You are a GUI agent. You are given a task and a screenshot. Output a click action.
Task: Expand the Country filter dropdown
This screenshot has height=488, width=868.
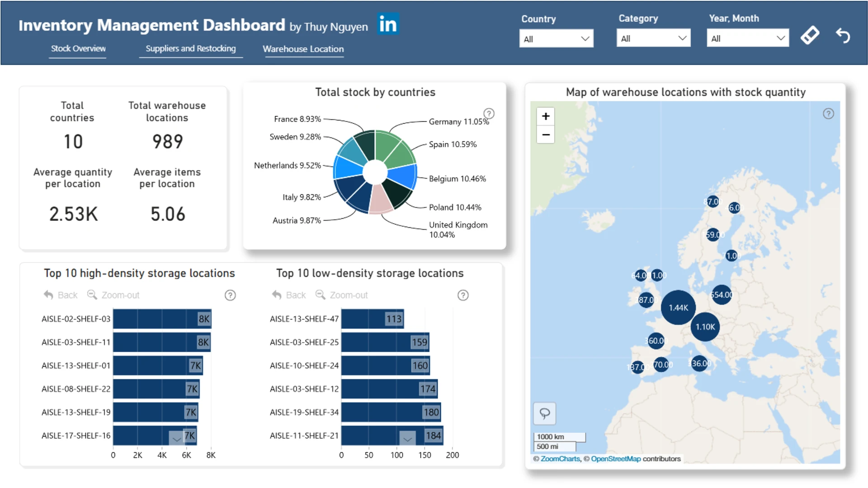pyautogui.click(x=556, y=39)
